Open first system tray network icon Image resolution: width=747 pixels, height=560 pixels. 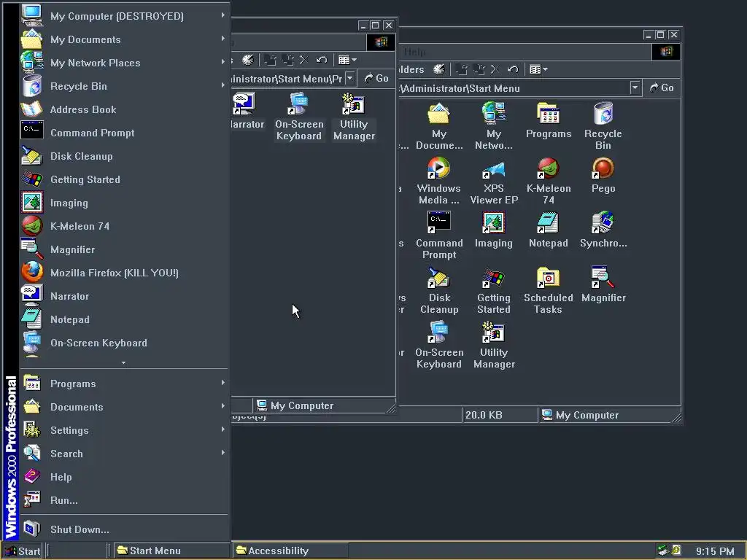point(662,551)
